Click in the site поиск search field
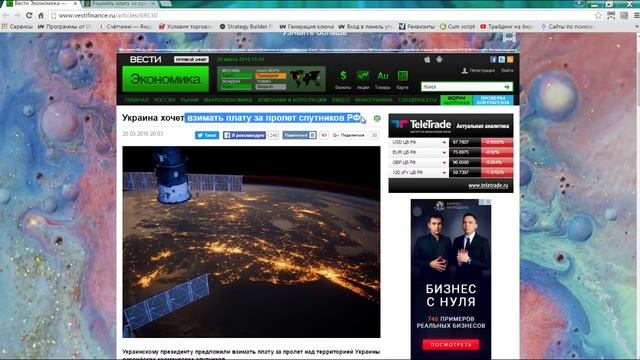The image size is (640, 360). (x=462, y=87)
